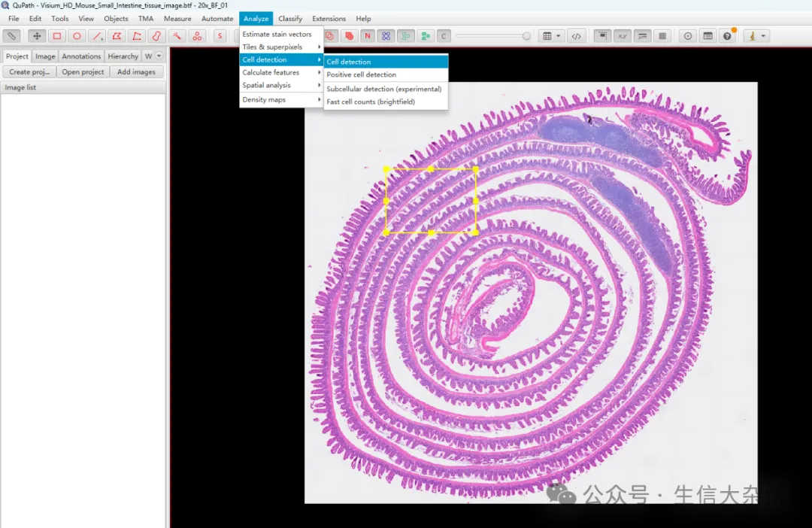This screenshot has width=812, height=528.
Task: Open the tab overflow arrow beside W tab
Action: tap(159, 56)
